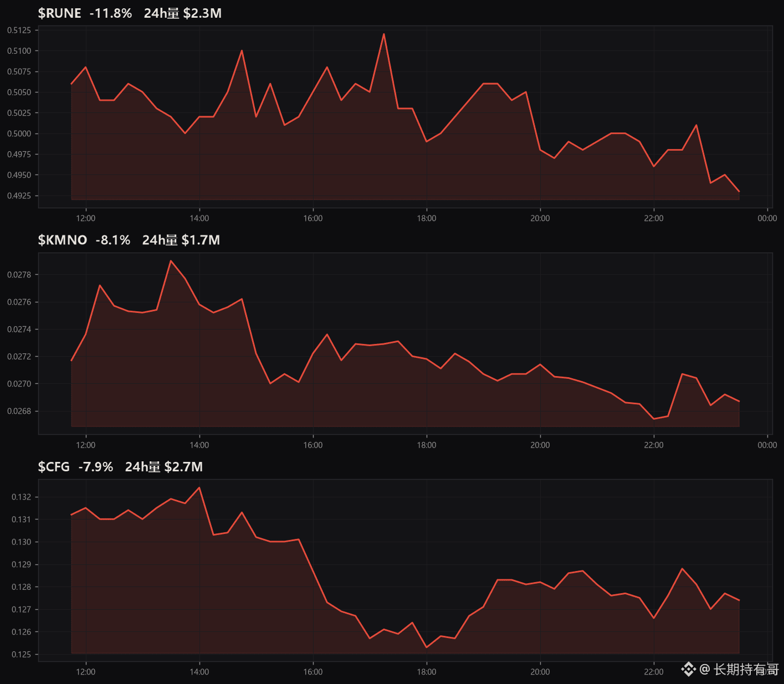Viewport: 784px width, 684px height.
Task: Click the highest peak of the $RUNE price line
Action: click(x=384, y=34)
